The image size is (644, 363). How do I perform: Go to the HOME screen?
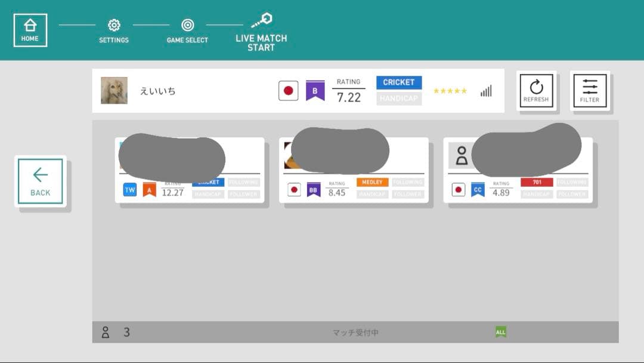coord(30,30)
